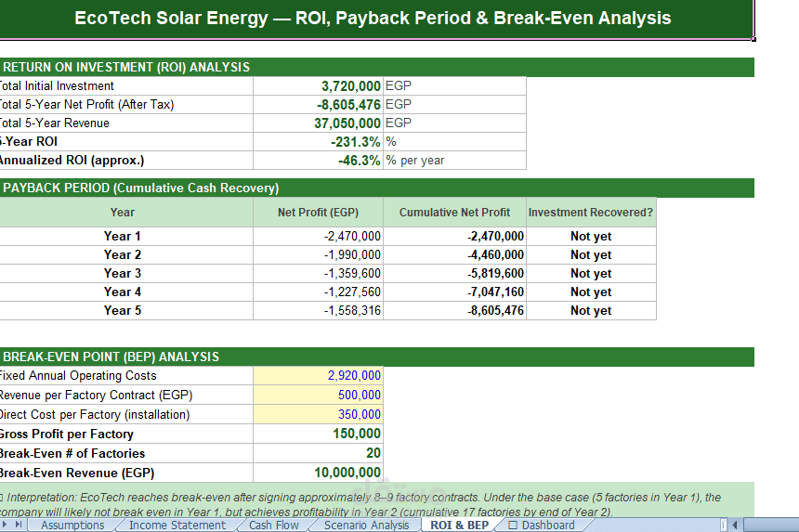Switch to the Scenario Analysis sheet tab
Viewport: 799px width, 532px height.
366,525
